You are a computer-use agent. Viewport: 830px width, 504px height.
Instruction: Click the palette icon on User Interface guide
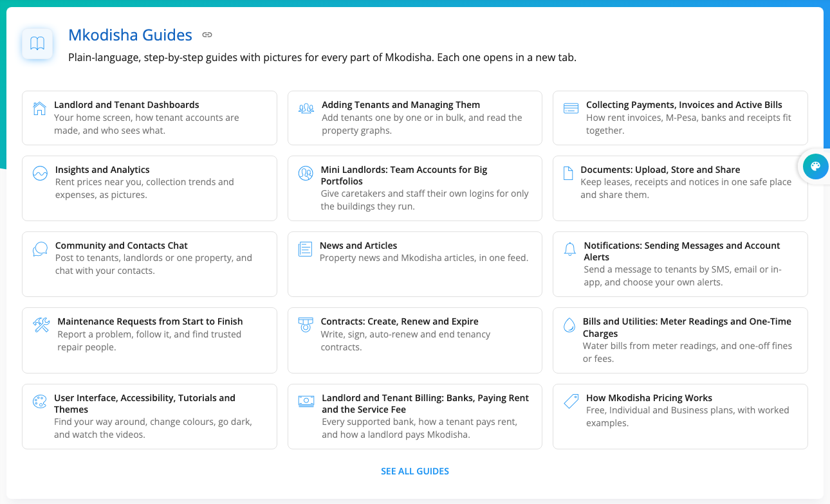[x=39, y=402]
